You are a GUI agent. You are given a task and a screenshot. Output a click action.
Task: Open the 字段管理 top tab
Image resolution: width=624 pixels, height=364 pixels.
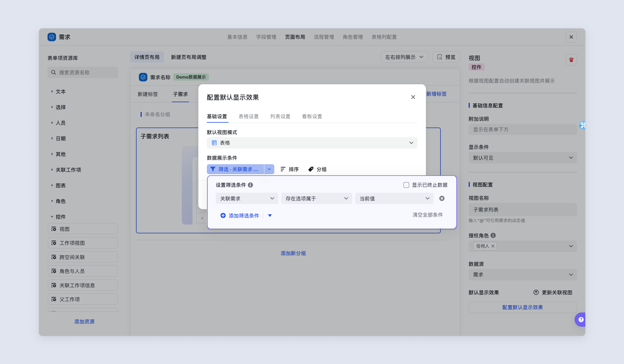(x=266, y=37)
